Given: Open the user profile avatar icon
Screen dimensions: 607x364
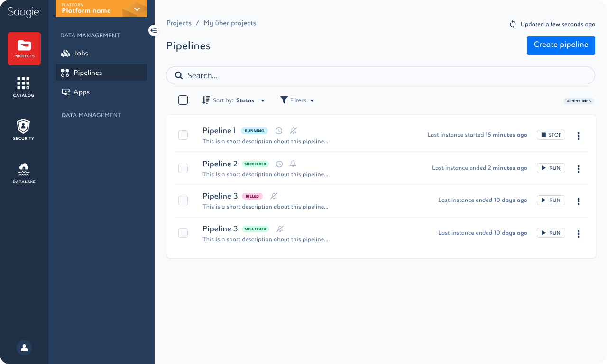Looking at the screenshot, I should pyautogui.click(x=24, y=348).
